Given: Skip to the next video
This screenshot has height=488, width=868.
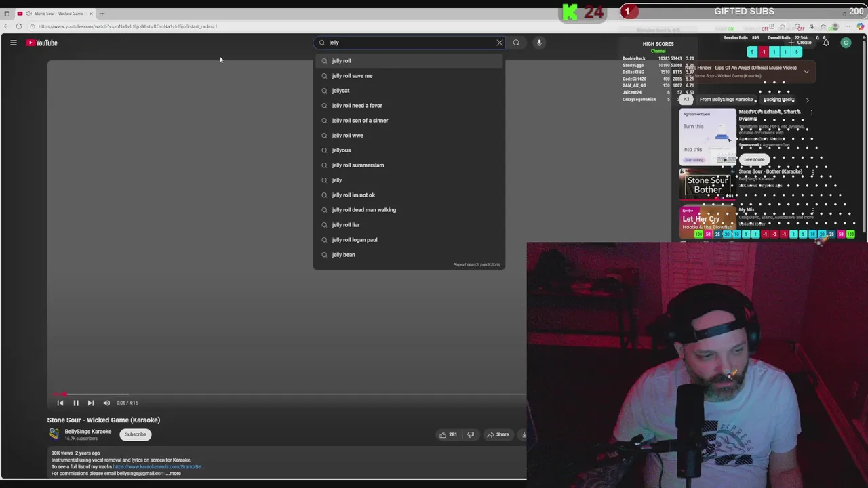Looking at the screenshot, I should 91,403.
